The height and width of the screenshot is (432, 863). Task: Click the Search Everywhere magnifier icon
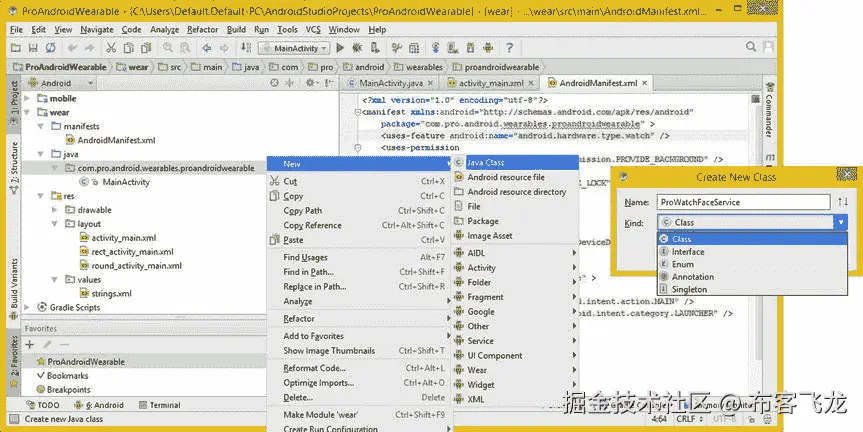pos(751,47)
